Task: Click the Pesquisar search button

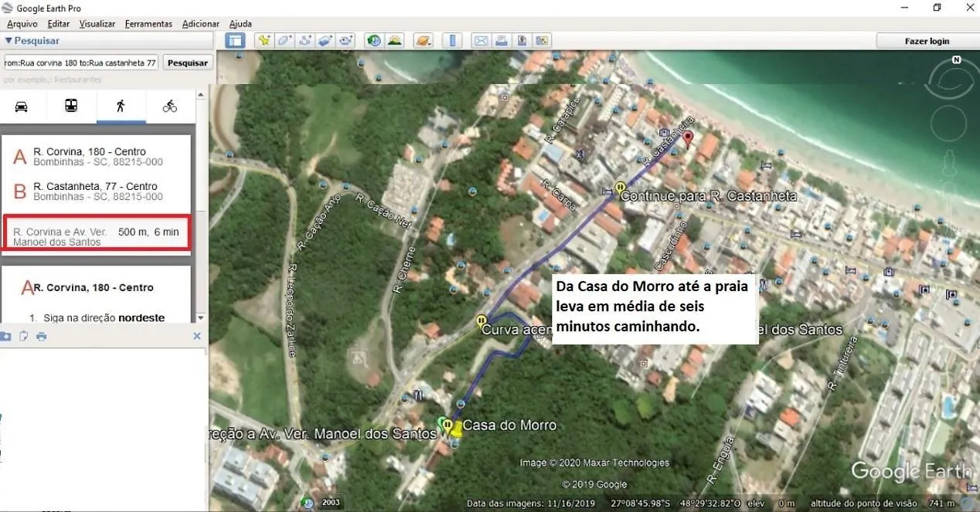Action: pos(188,63)
